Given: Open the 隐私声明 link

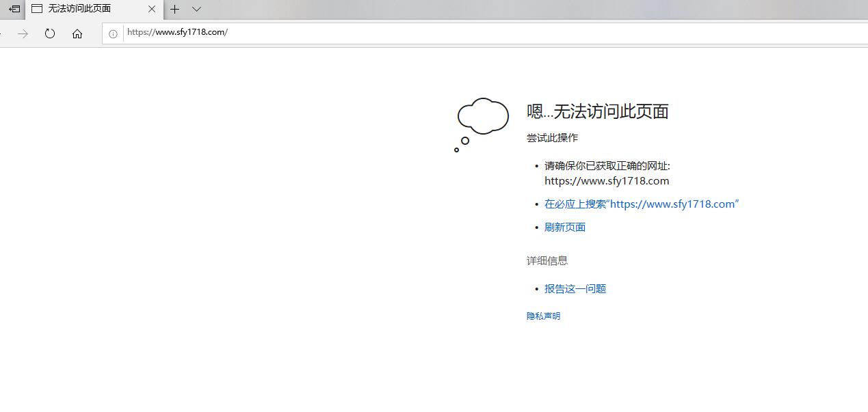Looking at the screenshot, I should 543,316.
